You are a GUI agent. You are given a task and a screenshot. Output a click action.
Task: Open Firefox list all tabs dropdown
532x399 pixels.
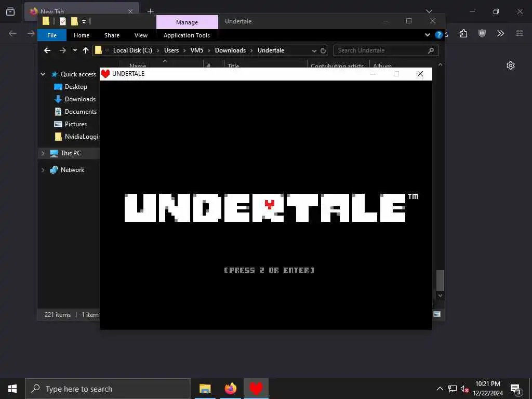(x=429, y=11)
